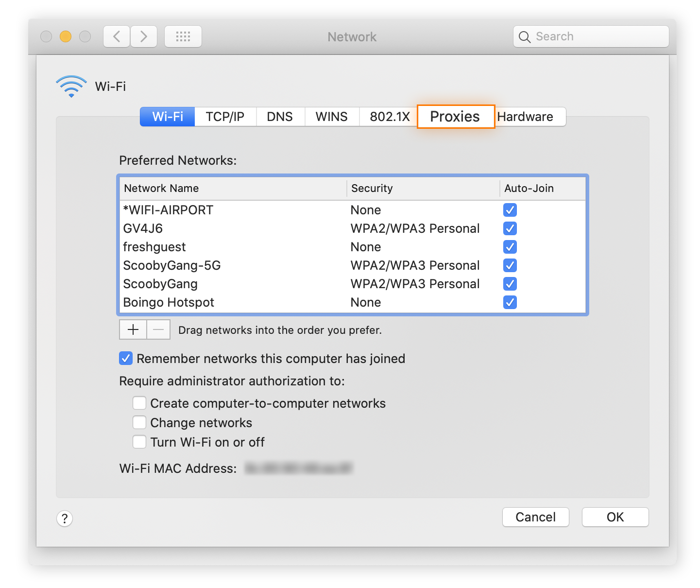Enable Create computer-to-computer networks authorization

(x=139, y=403)
